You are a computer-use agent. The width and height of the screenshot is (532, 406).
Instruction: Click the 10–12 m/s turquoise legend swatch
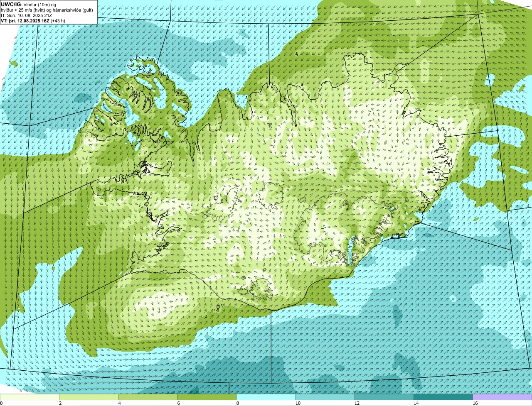click(x=325, y=397)
